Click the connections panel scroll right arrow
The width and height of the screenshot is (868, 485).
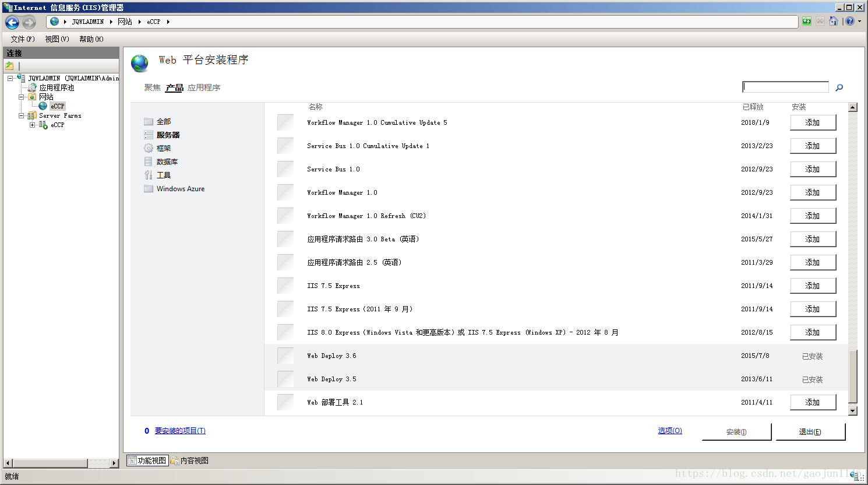(114, 463)
